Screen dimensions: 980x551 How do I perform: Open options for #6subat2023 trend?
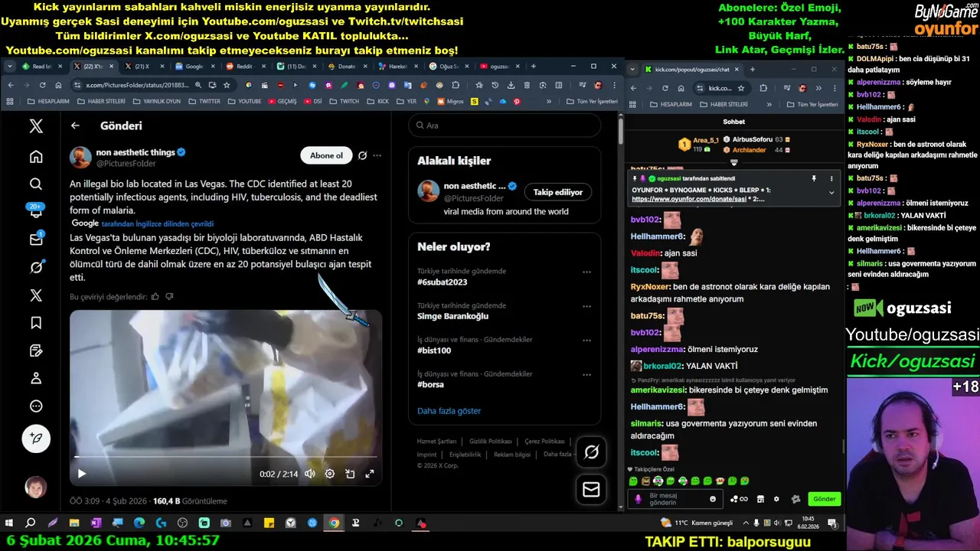tap(586, 272)
